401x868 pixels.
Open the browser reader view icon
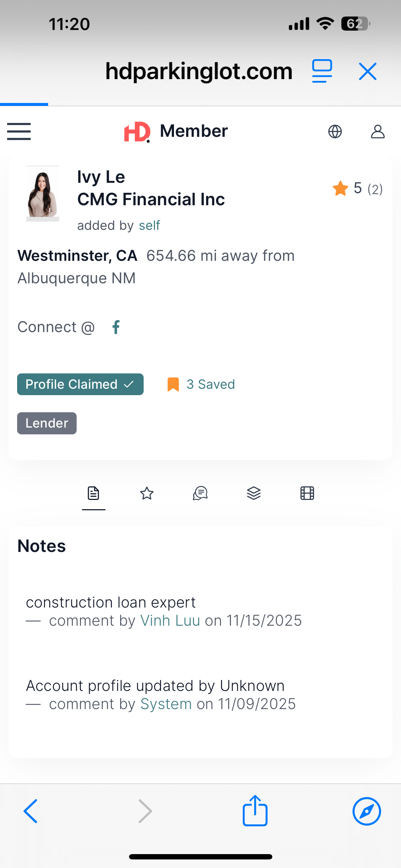pyautogui.click(x=322, y=71)
